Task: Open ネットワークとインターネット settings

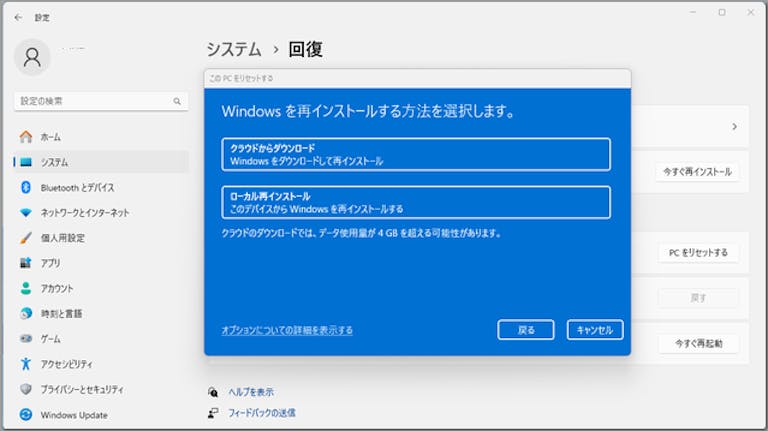Action: click(x=101, y=213)
